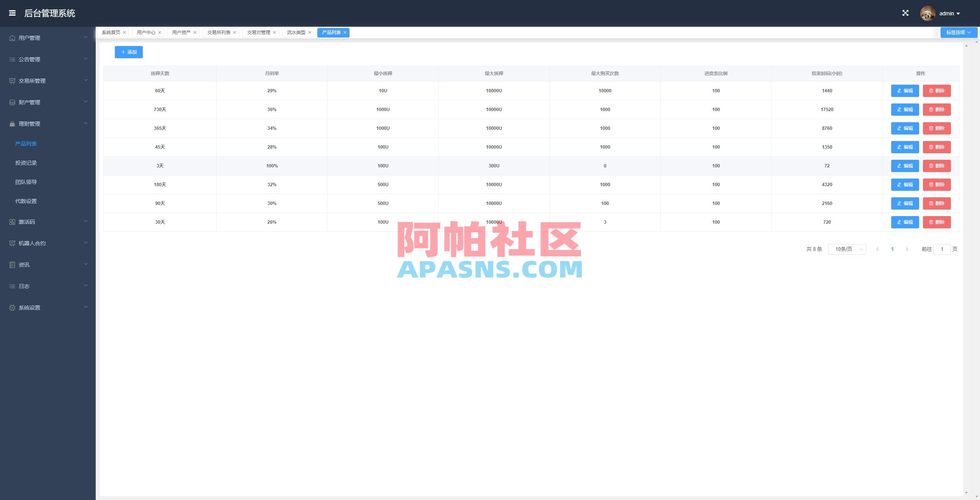
Task: Click the 财产管理 sidebar icon
Action: 11,102
